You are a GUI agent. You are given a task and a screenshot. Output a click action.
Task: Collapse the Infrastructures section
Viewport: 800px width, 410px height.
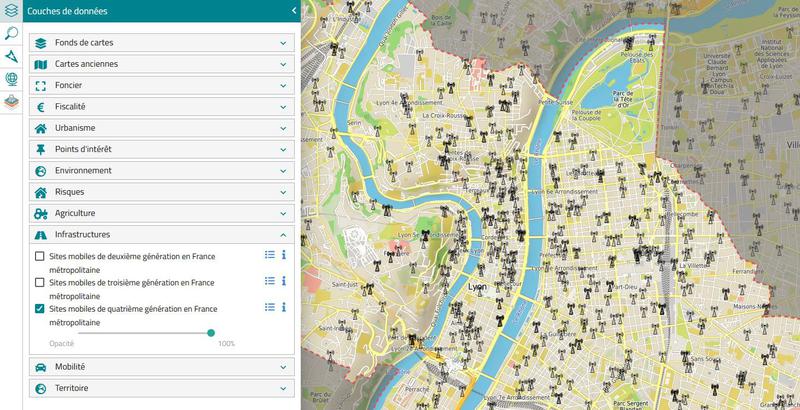coord(161,234)
